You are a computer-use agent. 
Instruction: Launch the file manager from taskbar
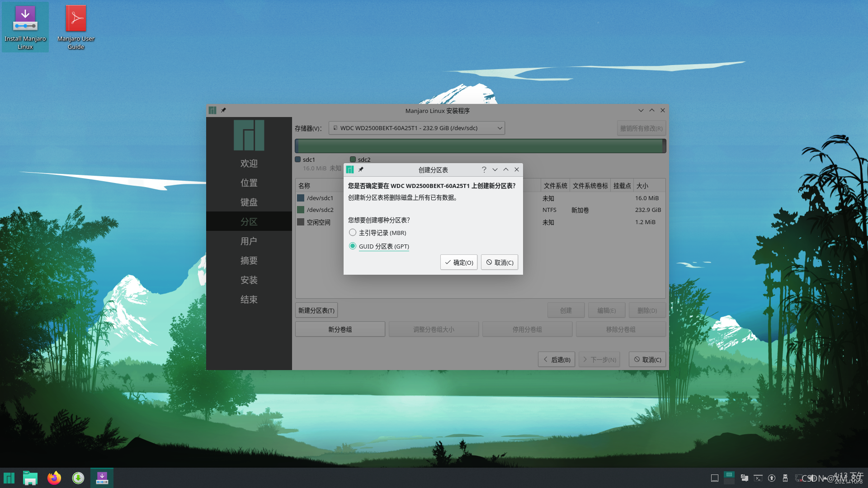[30, 478]
